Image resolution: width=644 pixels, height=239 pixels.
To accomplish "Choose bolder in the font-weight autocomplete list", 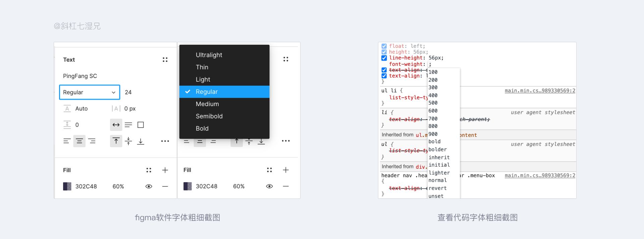I will pos(437,149).
